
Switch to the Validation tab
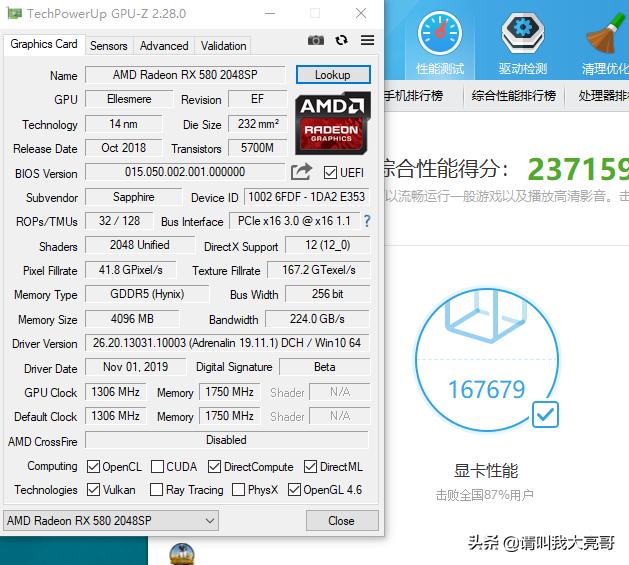(x=223, y=46)
